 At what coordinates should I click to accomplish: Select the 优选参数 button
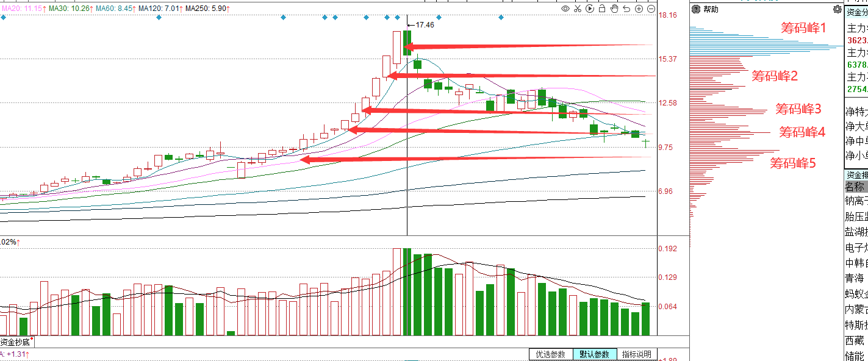click(551, 354)
